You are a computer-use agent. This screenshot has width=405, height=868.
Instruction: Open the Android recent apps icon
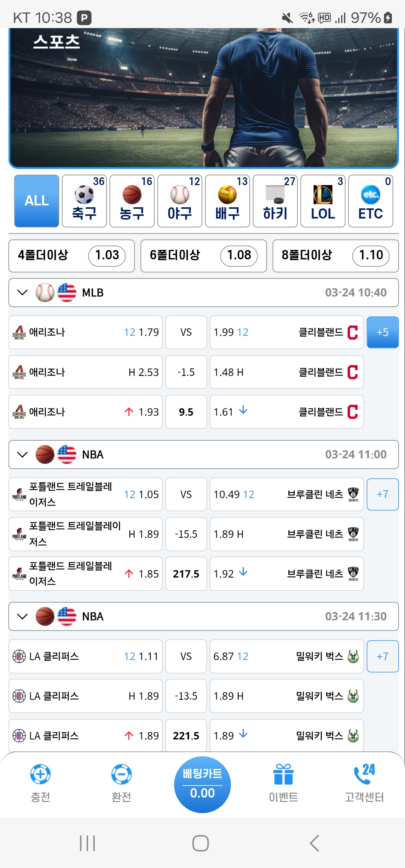87,843
